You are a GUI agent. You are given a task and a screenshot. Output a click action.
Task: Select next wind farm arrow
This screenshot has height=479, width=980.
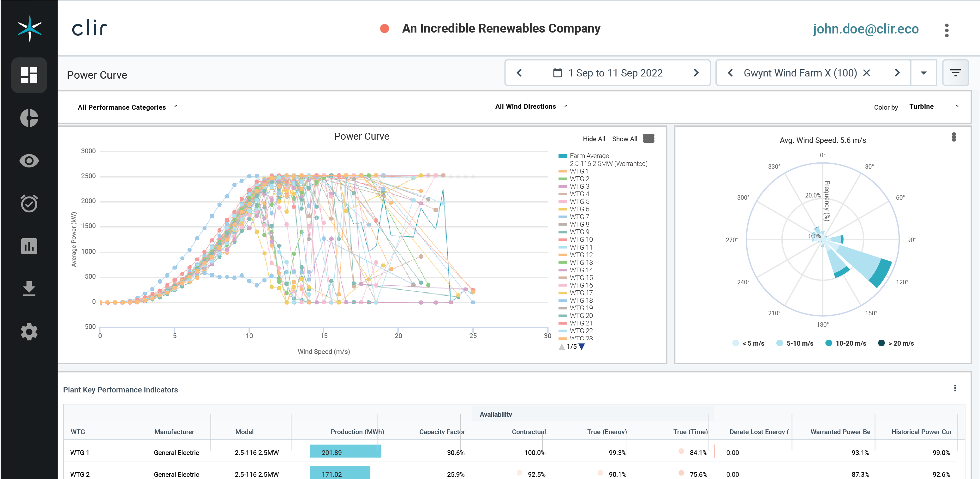(x=897, y=73)
